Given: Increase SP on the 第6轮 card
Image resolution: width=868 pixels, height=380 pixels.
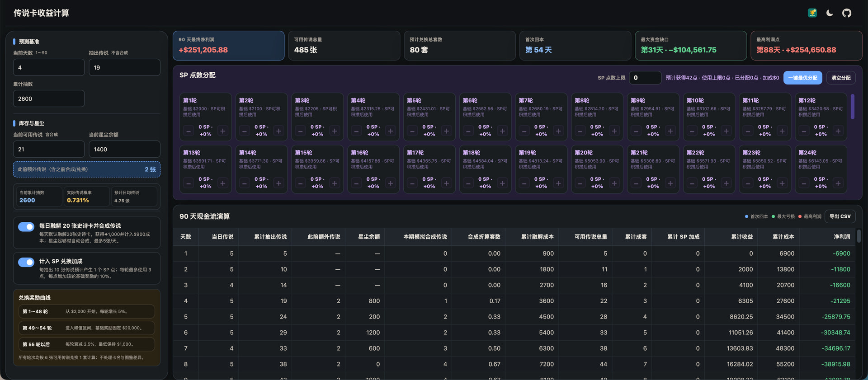Looking at the screenshot, I should pos(502,131).
